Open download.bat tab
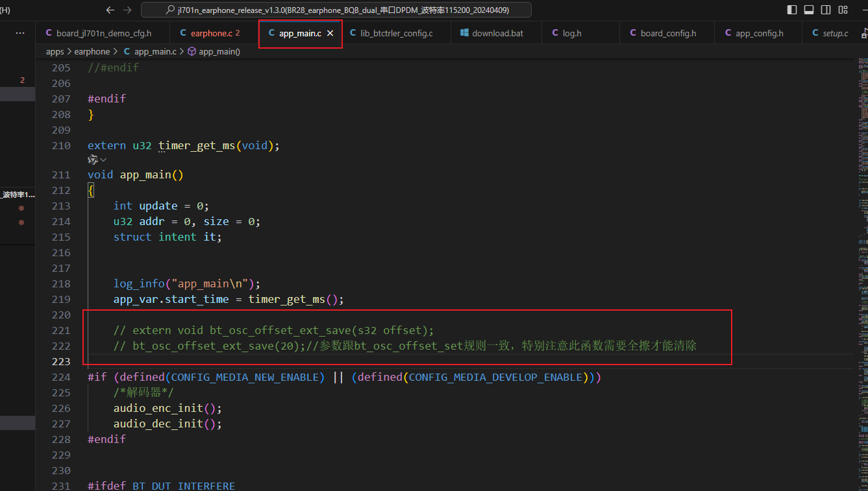Screen dimensions: 868x491 [497, 33]
